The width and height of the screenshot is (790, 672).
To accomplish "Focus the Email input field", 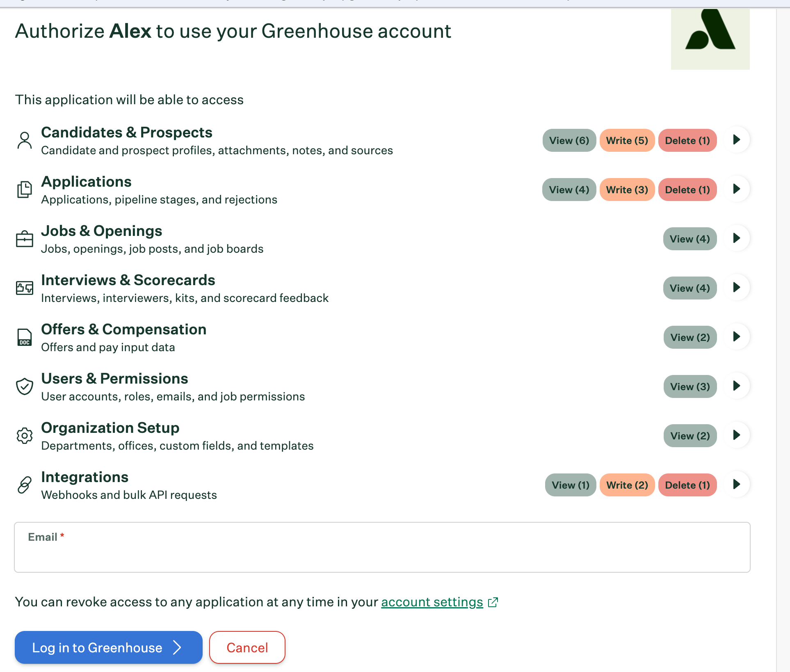I will tap(382, 547).
